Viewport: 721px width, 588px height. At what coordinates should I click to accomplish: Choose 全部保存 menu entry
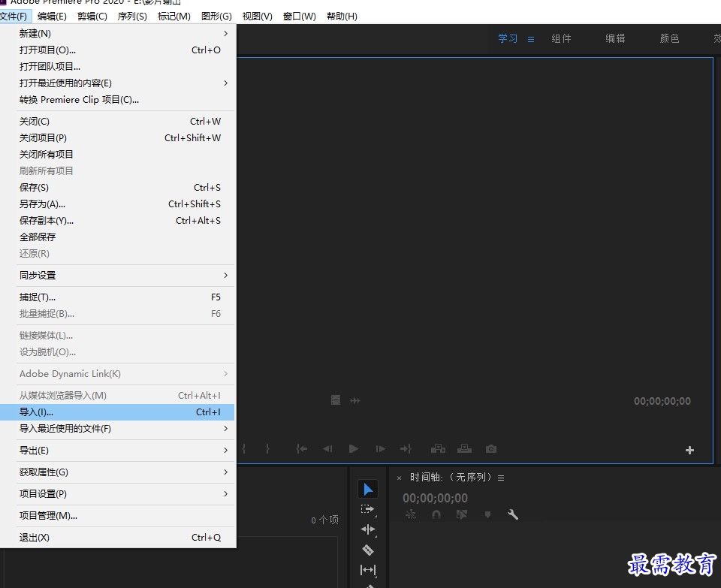[x=117, y=237]
